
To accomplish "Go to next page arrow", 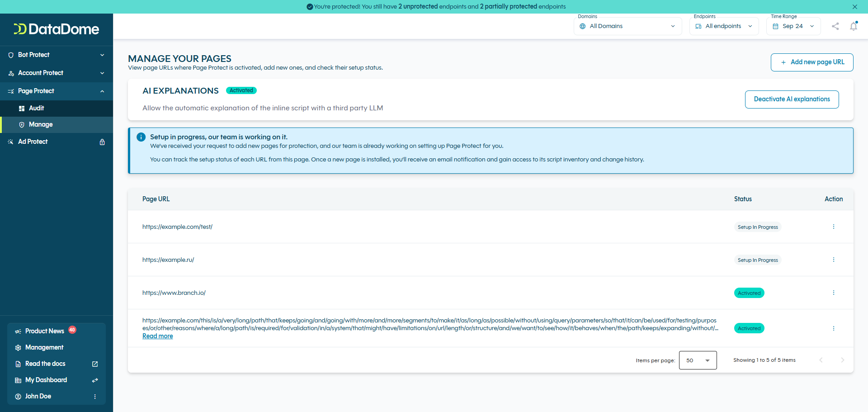I will pos(843,360).
